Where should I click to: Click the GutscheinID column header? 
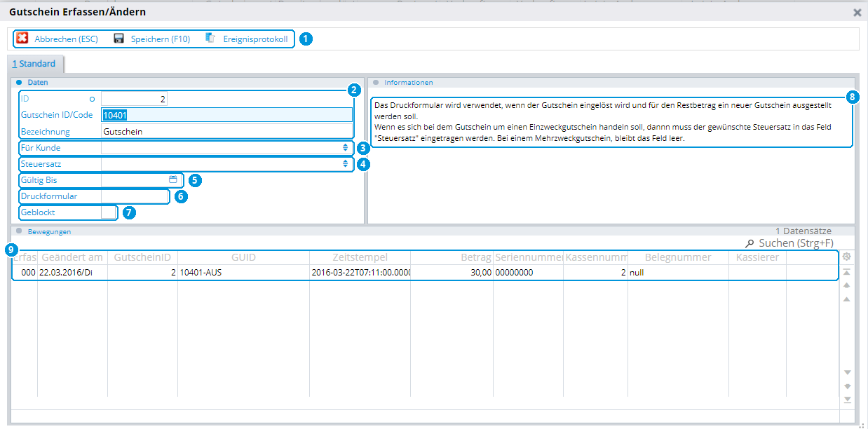[x=142, y=257]
